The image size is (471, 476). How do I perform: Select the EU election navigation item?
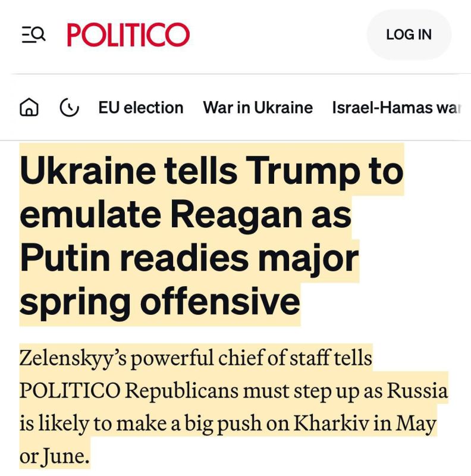click(140, 108)
